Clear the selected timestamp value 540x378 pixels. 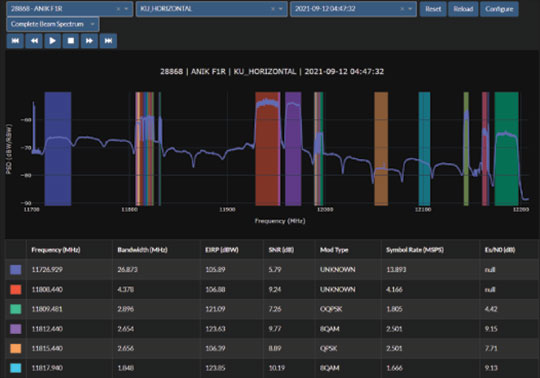coord(402,9)
